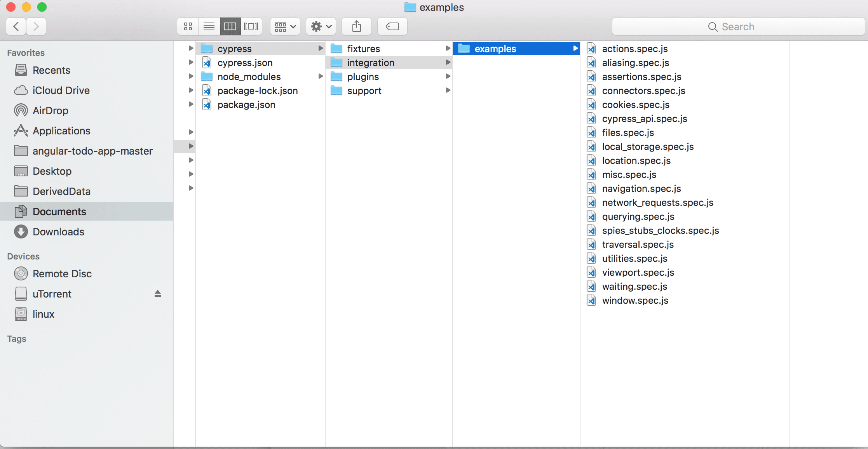Viewport: 868px width, 449px height.
Task: Switch to list view
Action: tap(209, 26)
